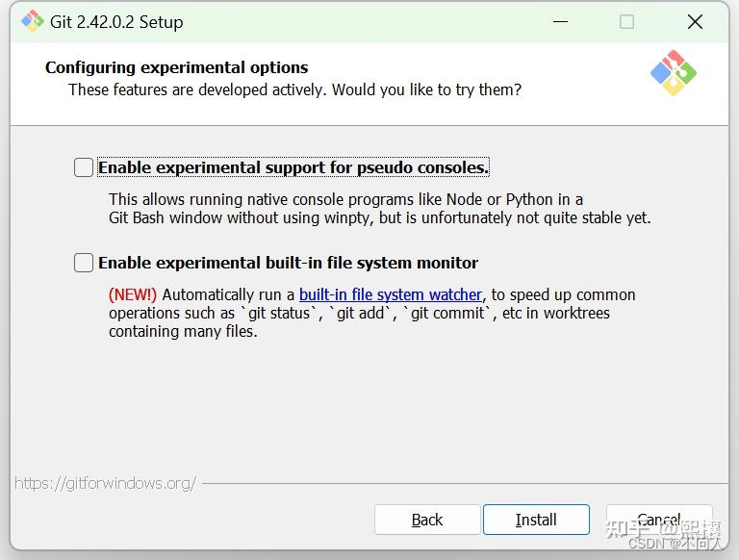Click the "containing many files" description line
Screen dimensions: 739x560
183,331
